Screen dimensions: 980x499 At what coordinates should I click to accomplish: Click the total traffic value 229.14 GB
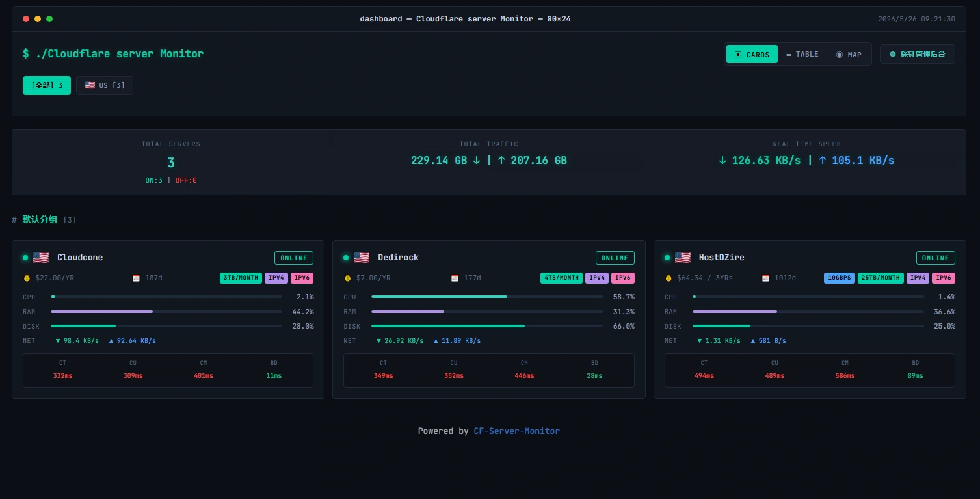(439, 160)
